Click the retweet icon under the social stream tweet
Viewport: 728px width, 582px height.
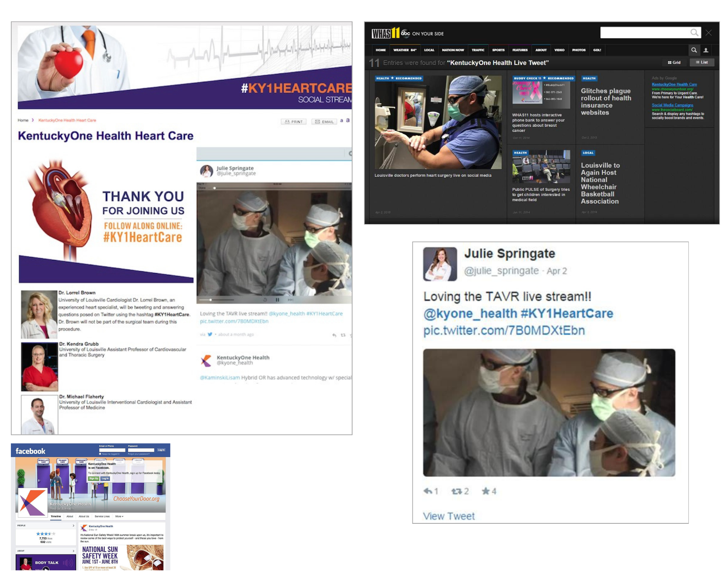pyautogui.click(x=343, y=335)
